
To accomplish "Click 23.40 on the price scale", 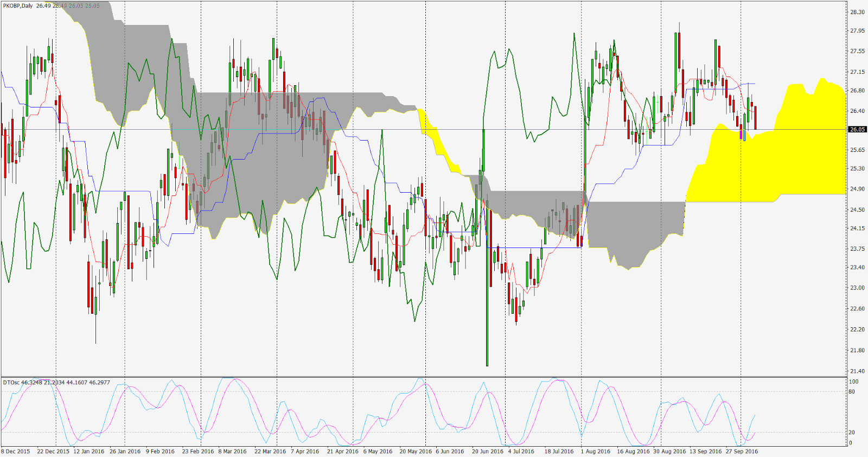I will 857,268.
